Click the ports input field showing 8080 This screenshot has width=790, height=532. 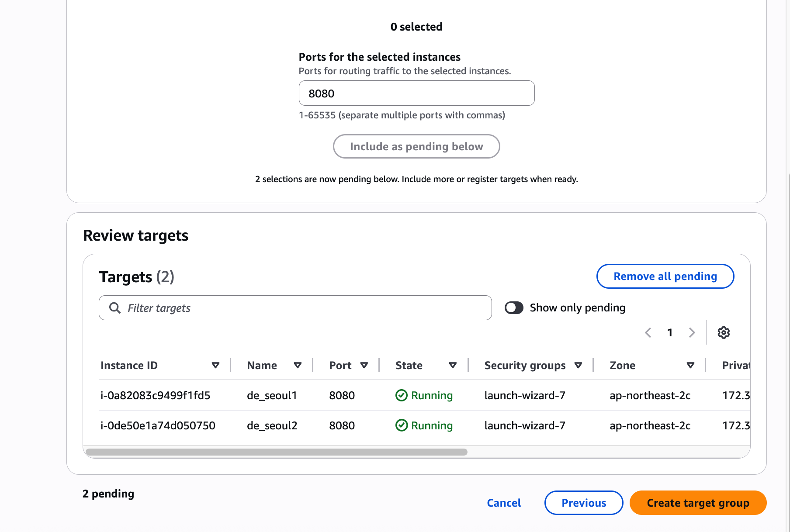click(x=416, y=93)
